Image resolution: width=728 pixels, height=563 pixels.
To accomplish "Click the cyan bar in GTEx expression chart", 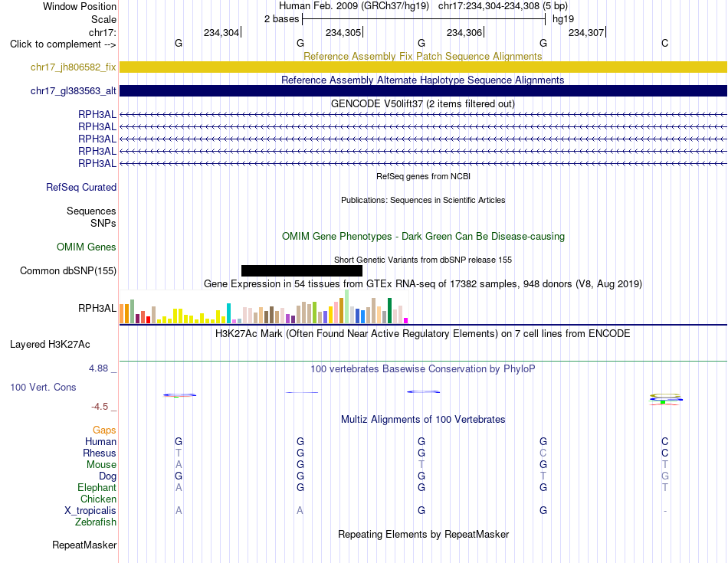I will pos(228,313).
